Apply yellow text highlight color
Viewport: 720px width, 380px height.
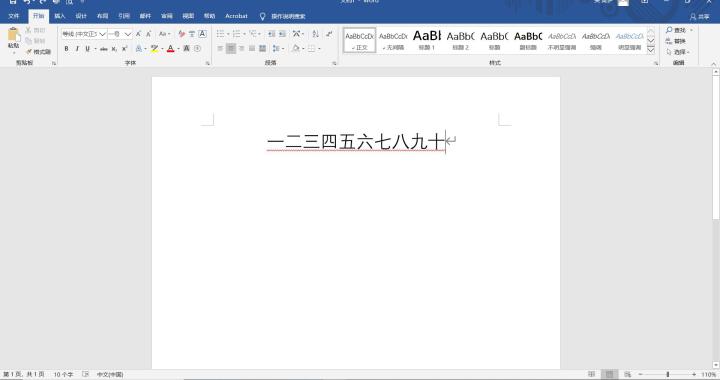(x=154, y=48)
